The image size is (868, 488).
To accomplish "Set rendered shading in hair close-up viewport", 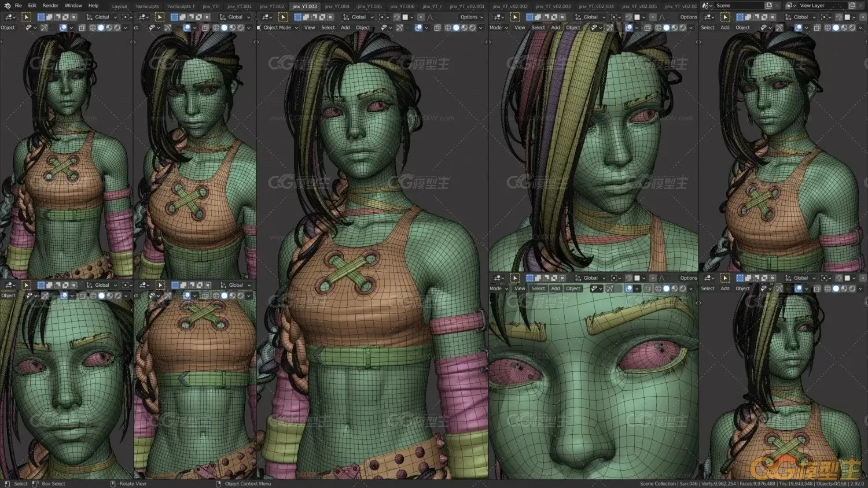I will pos(682,27).
